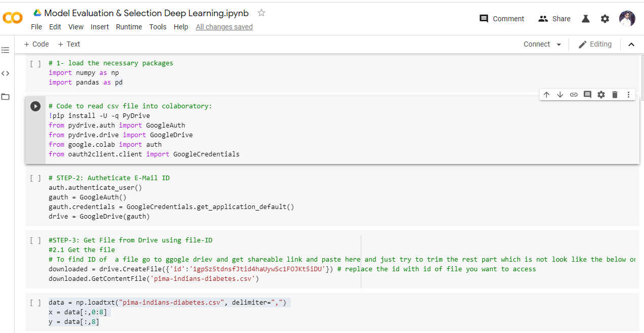Collapse the header with the chevron
This screenshot has height=333, width=644.
pos(631,44)
